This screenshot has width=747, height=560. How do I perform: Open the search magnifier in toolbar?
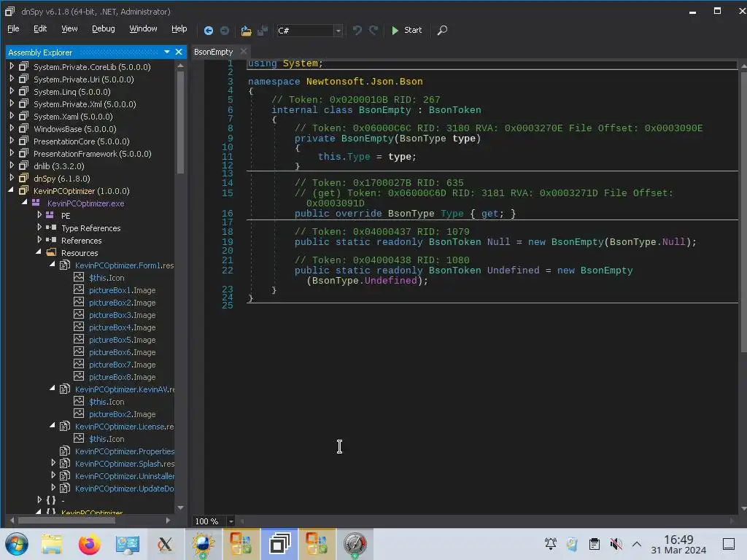[x=442, y=31]
